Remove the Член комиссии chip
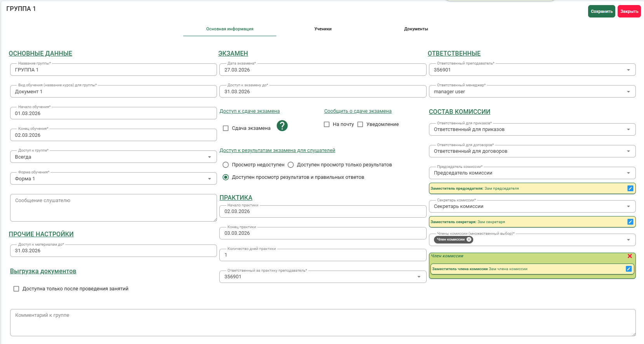 click(469, 239)
